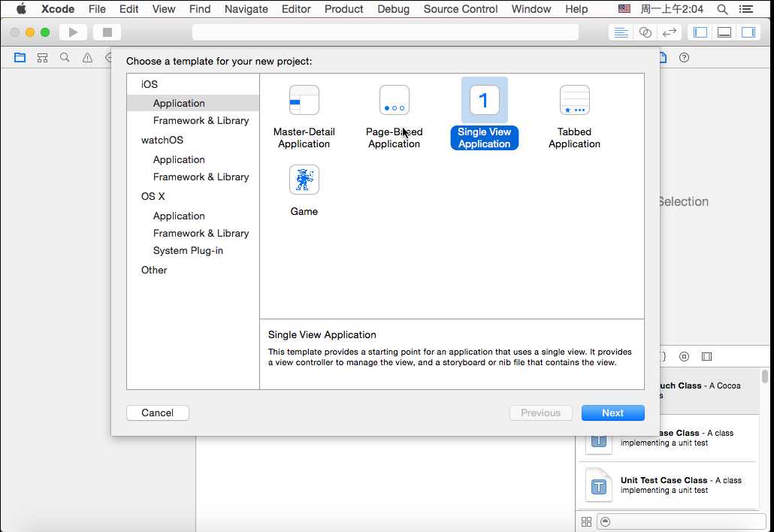This screenshot has height=532, width=774.
Task: Show the Object library icon
Action: [684, 356]
